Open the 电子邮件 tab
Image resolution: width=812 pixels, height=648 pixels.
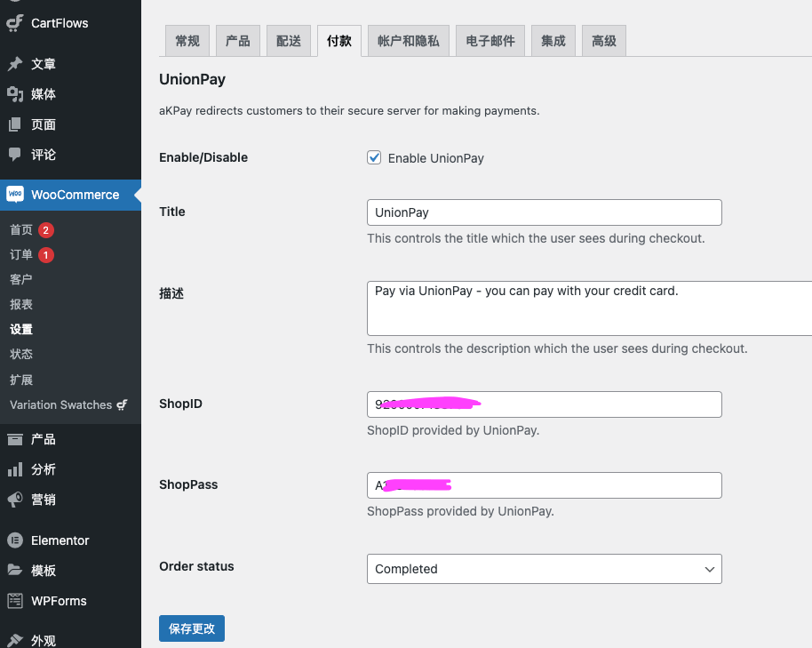[x=490, y=41]
